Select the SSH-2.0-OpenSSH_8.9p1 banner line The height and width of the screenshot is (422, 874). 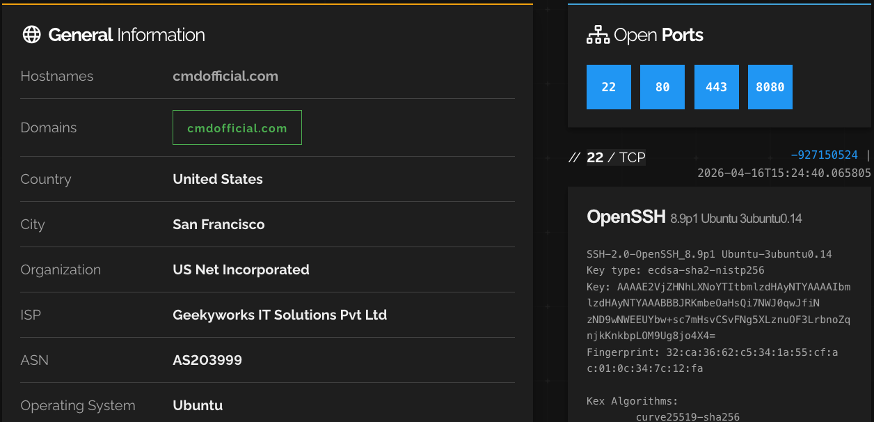[x=709, y=254]
